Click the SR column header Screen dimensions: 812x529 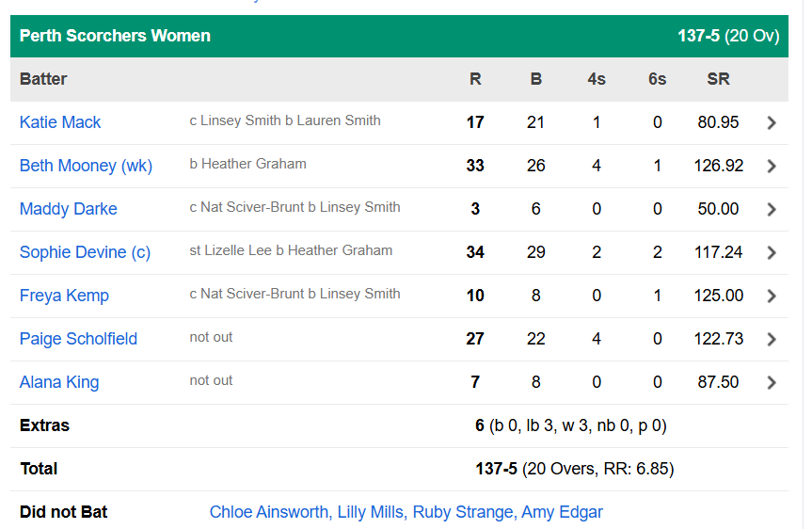click(718, 79)
